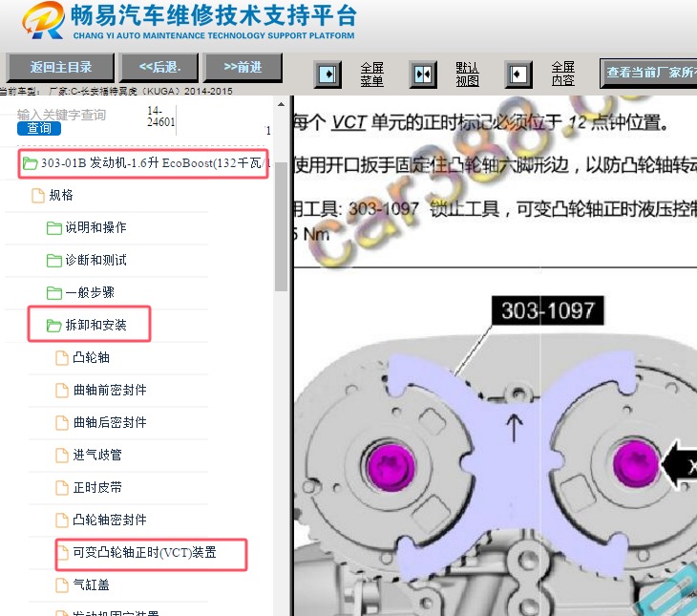Click the 303-1097 tool label in diagram
Screen dimensions: 697x616
click(548, 310)
